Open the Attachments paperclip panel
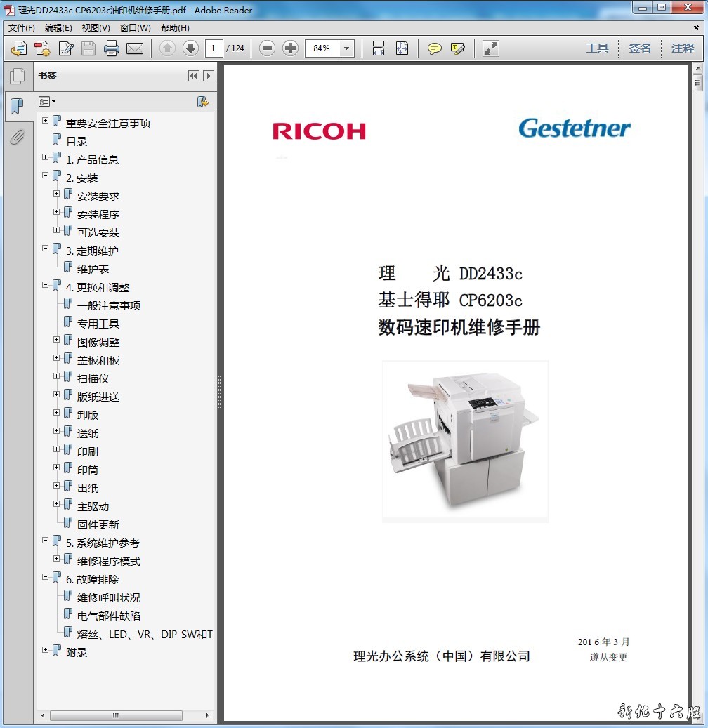Image resolution: width=708 pixels, height=728 pixels. point(17,136)
